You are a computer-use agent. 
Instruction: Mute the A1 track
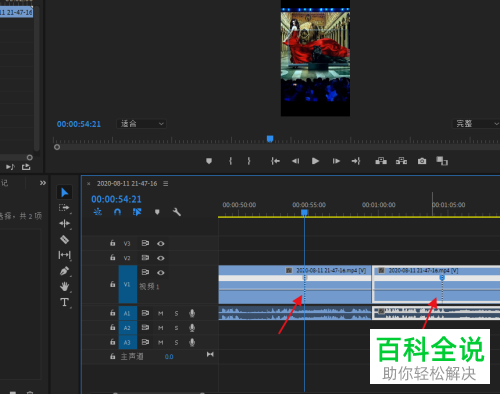[161, 313]
